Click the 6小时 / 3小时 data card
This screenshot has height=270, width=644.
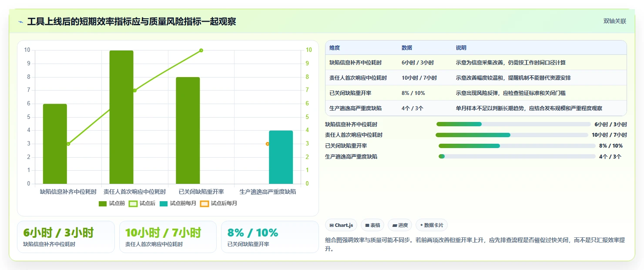pyautogui.click(x=66, y=237)
